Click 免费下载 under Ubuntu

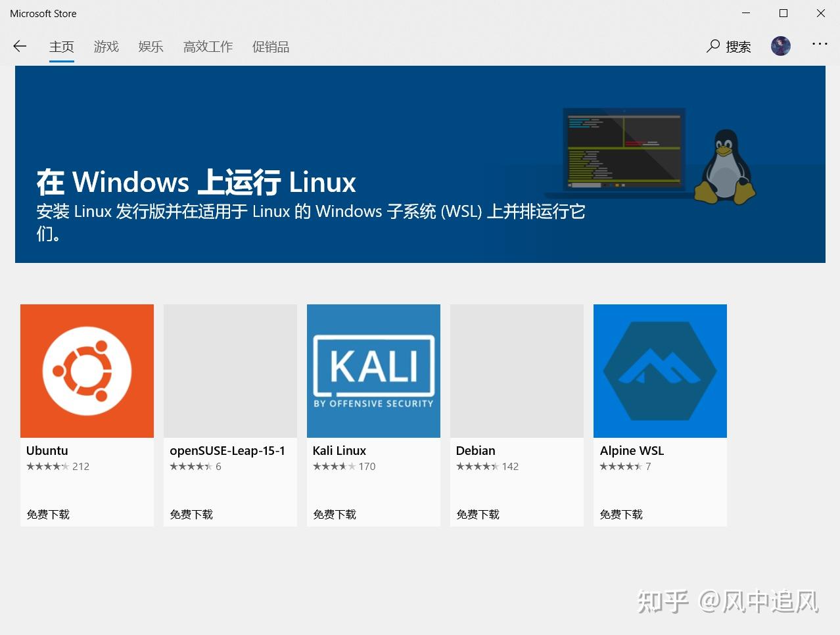(x=47, y=514)
